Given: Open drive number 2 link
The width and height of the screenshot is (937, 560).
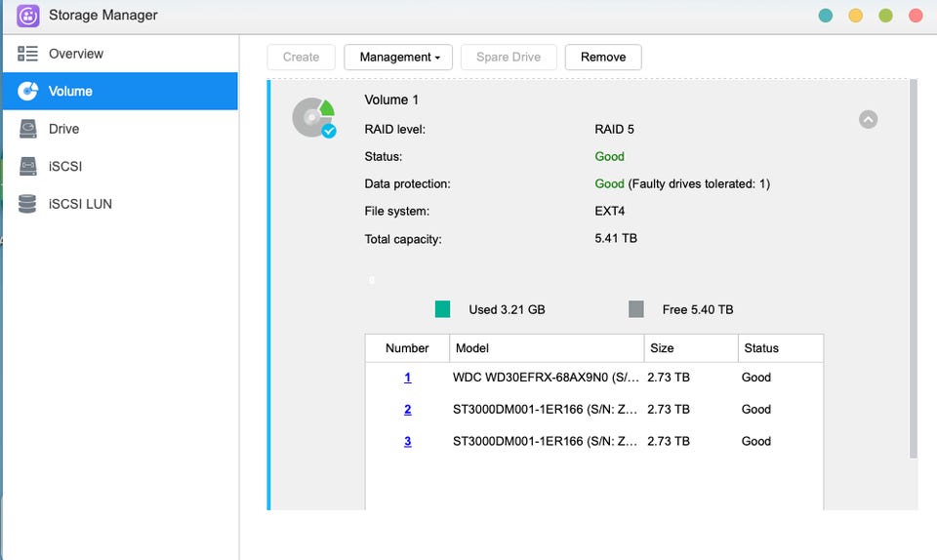Looking at the screenshot, I should [x=407, y=410].
